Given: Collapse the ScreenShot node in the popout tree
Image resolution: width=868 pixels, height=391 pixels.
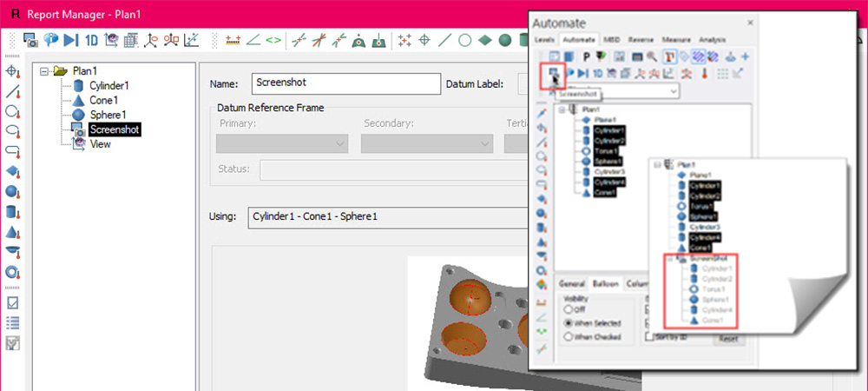Looking at the screenshot, I should (x=670, y=259).
